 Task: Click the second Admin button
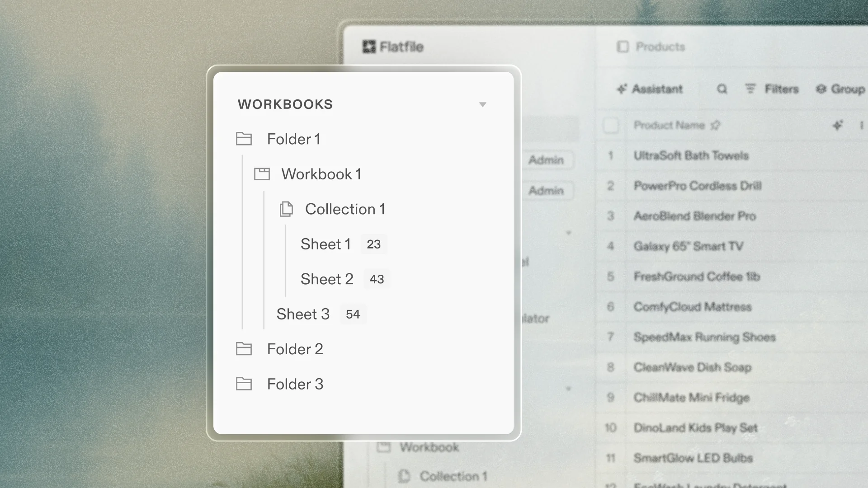[x=547, y=190]
